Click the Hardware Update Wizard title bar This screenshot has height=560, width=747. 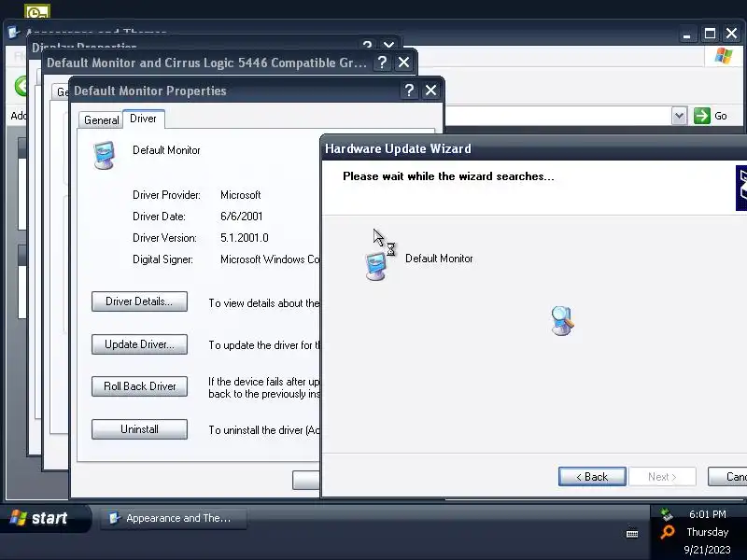click(x=533, y=148)
